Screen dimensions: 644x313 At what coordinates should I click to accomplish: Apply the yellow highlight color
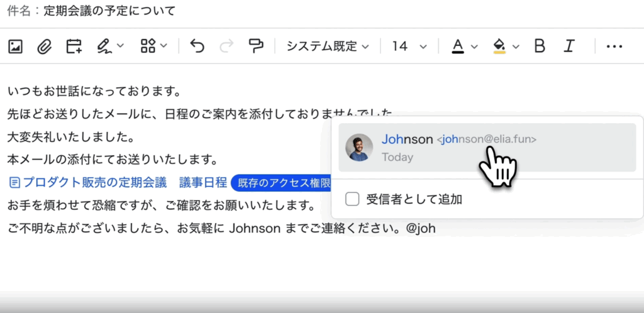pos(500,46)
